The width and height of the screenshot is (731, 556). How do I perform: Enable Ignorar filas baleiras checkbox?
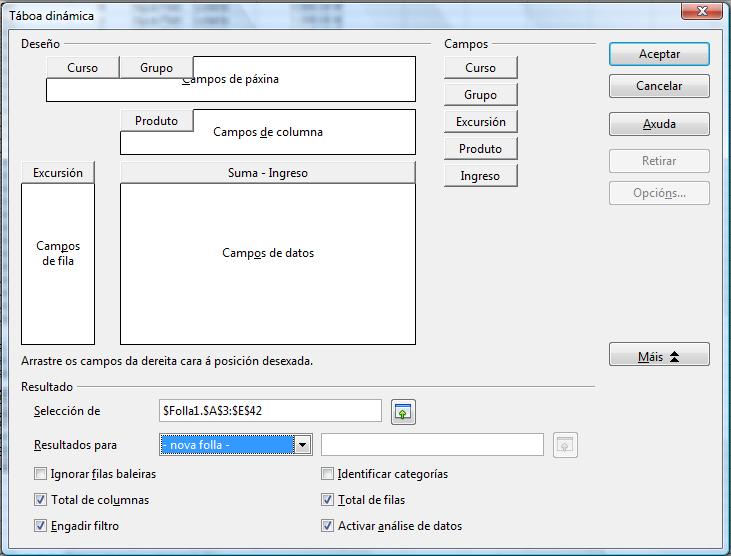point(41,474)
